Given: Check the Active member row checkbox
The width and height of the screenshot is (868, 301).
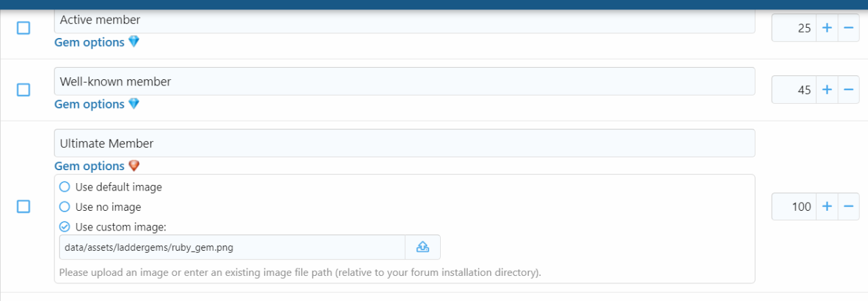Looking at the screenshot, I should tap(23, 28).
